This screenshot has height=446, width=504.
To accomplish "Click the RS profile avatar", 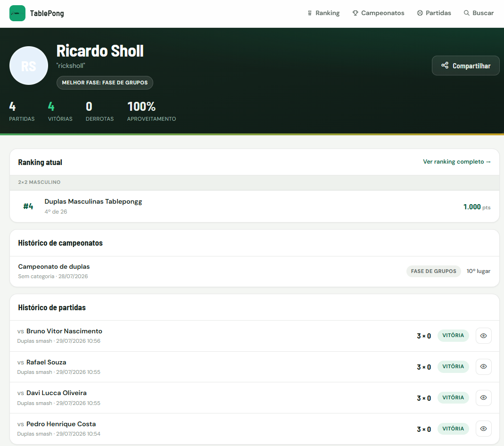I will 29,66.
